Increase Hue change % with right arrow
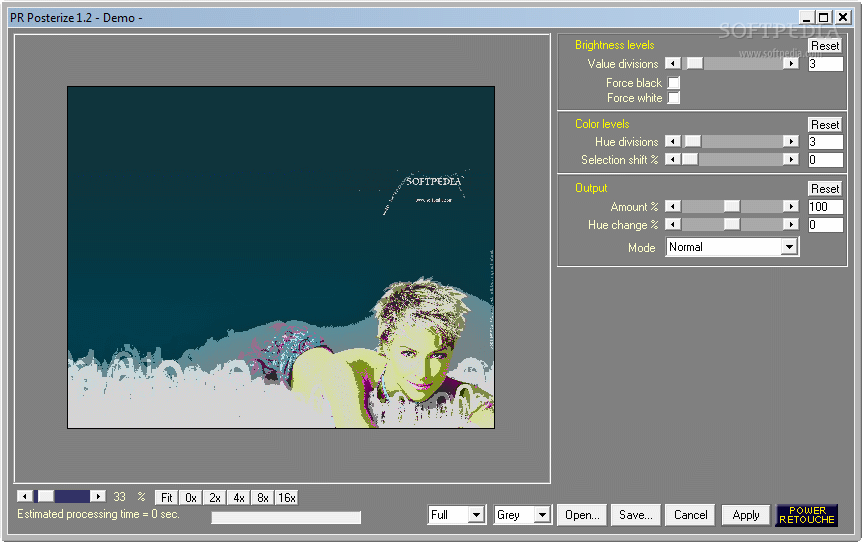 click(791, 224)
